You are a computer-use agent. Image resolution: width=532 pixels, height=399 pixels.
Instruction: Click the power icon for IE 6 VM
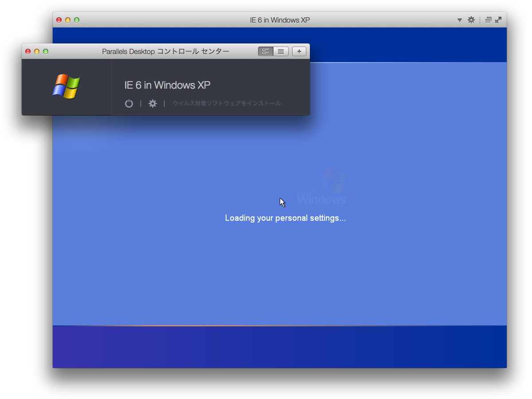(129, 104)
